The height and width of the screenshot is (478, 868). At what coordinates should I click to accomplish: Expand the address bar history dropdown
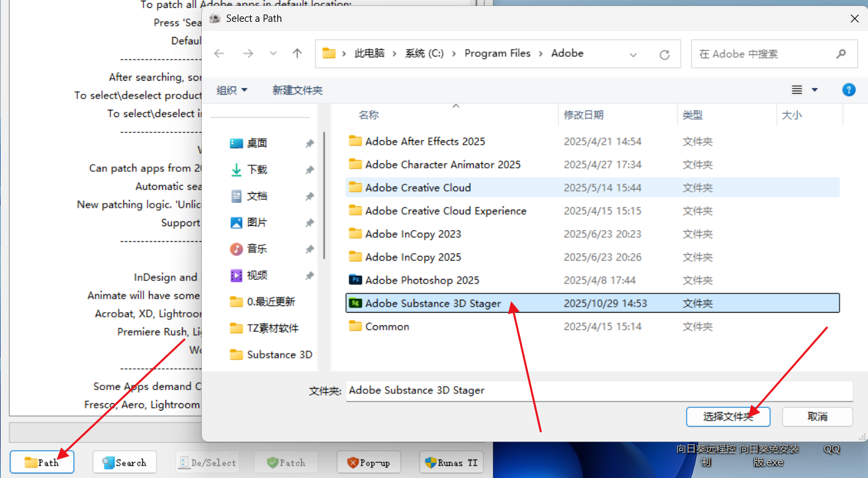[x=633, y=54]
